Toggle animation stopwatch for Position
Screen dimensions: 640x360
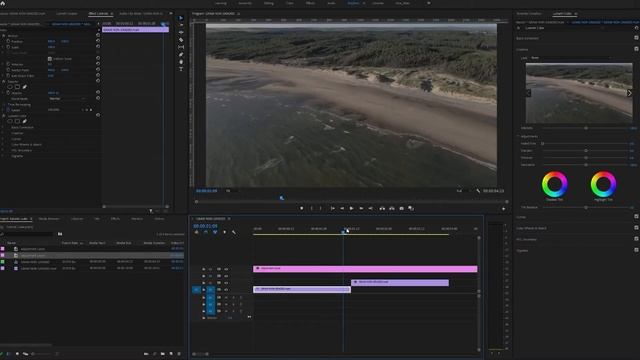point(8,41)
